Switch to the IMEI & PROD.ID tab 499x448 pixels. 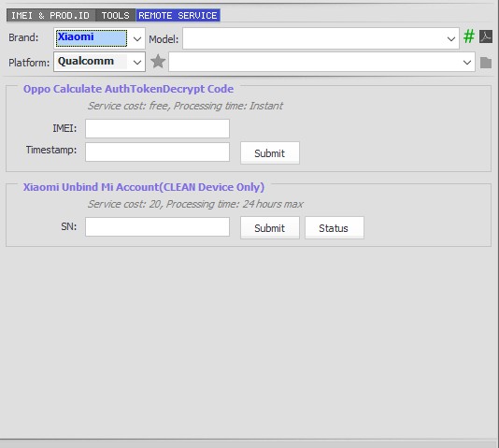50,15
